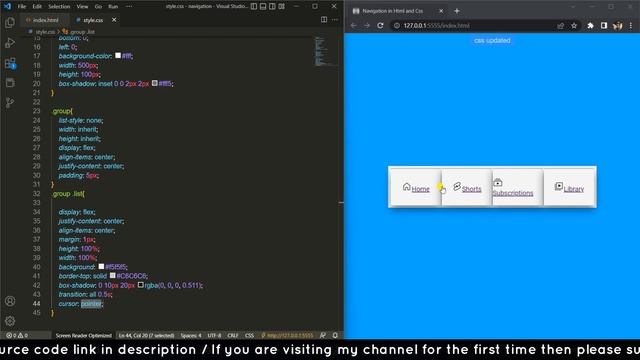Click Ln 44, Col 20 status item
The image size is (640, 360).
(x=146, y=336)
